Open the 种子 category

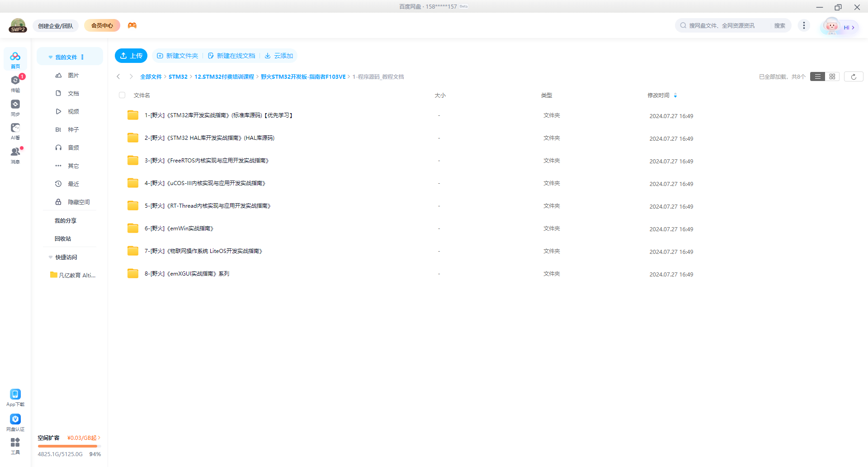(x=70, y=129)
